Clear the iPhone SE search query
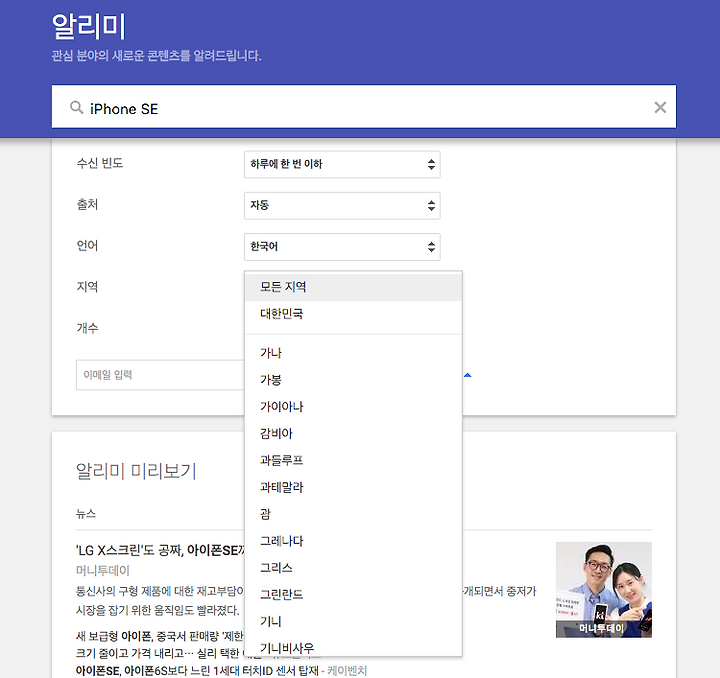 tap(660, 107)
